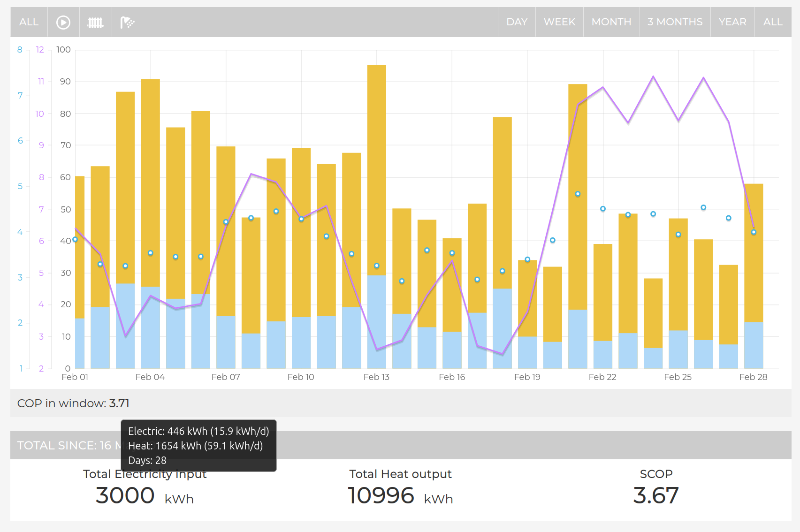Click the play-circle running filter icon
This screenshot has height=532, width=800.
(x=63, y=22)
